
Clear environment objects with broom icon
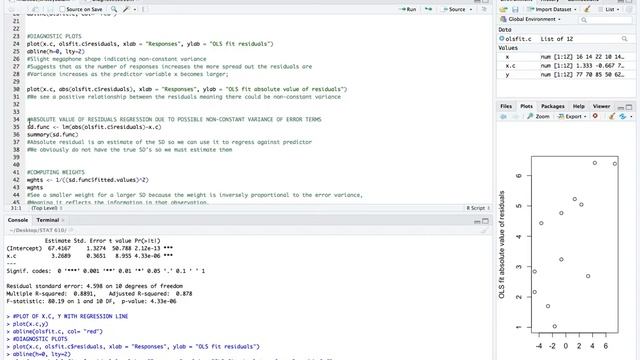[x=587, y=9]
